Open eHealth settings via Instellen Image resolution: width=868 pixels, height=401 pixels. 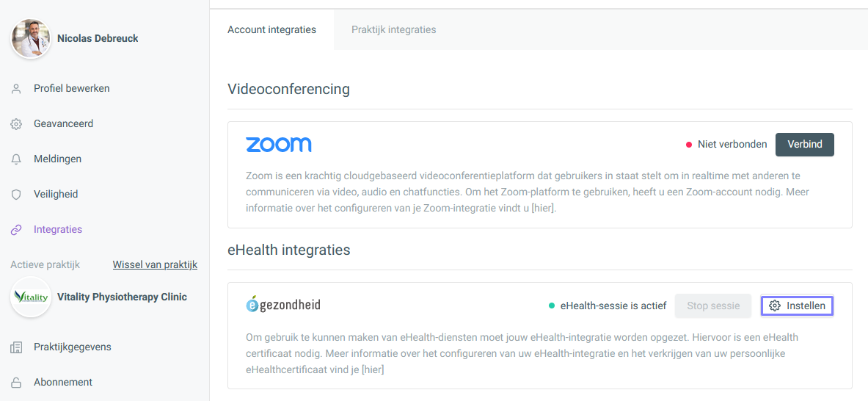[x=797, y=306]
